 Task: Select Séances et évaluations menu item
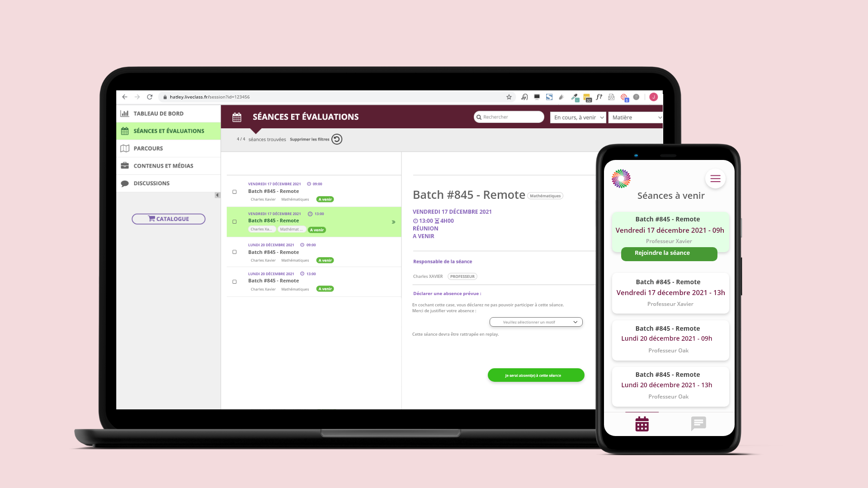(168, 131)
